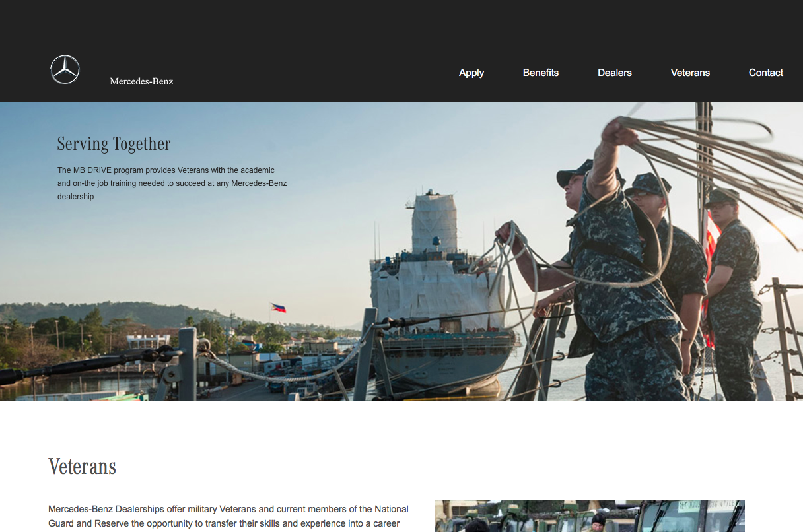Open the Dealers navigation link
The image size is (803, 532).
click(615, 73)
